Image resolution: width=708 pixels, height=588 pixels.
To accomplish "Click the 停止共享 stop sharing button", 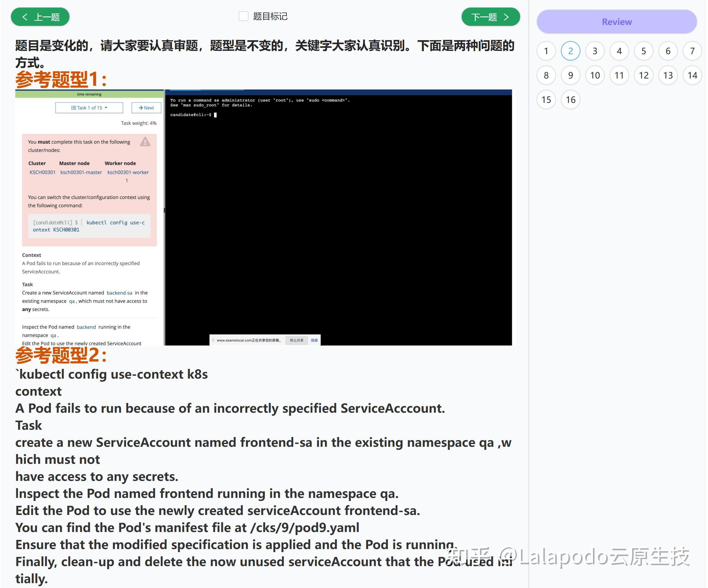I will point(296,340).
